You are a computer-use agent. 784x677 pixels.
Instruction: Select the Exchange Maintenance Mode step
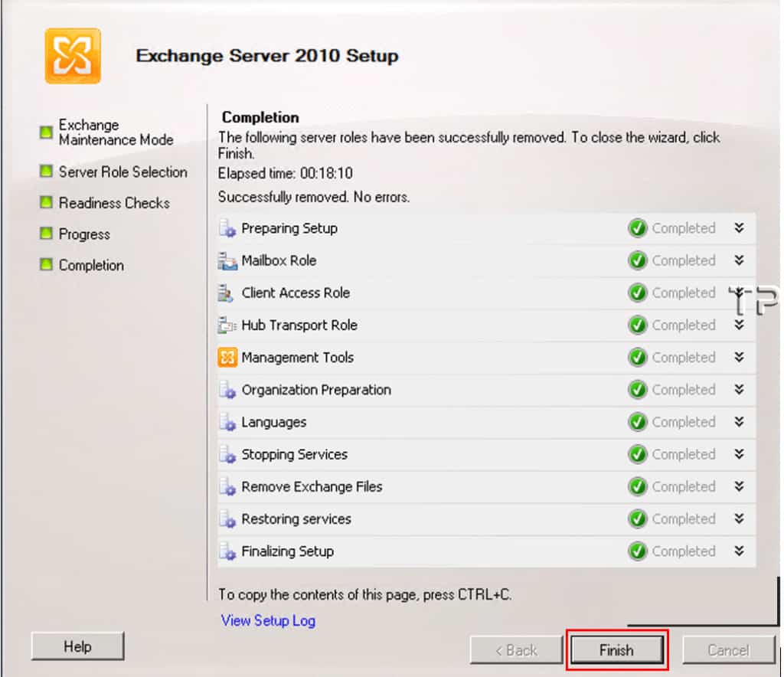click(x=116, y=132)
